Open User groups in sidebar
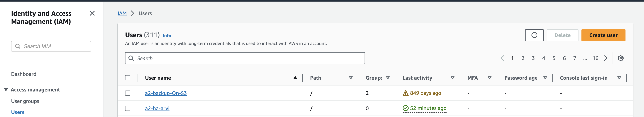The height and width of the screenshot is (117, 644). click(x=25, y=101)
